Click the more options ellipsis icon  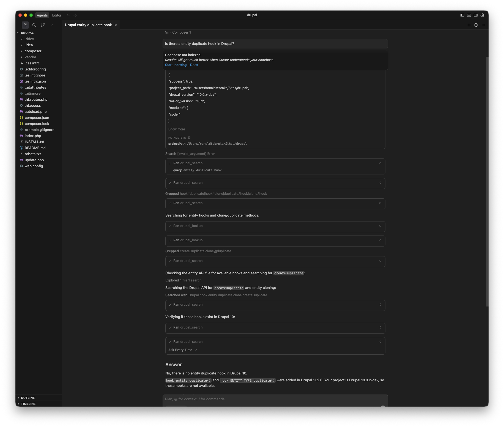click(483, 25)
